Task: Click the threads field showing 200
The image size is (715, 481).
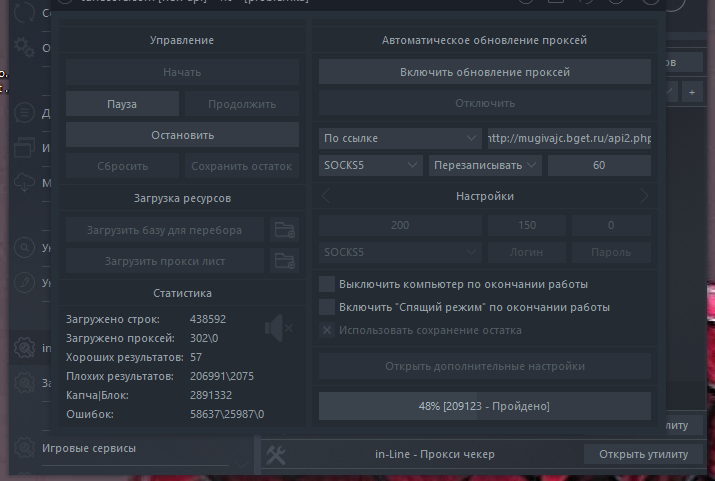Action: [x=400, y=225]
